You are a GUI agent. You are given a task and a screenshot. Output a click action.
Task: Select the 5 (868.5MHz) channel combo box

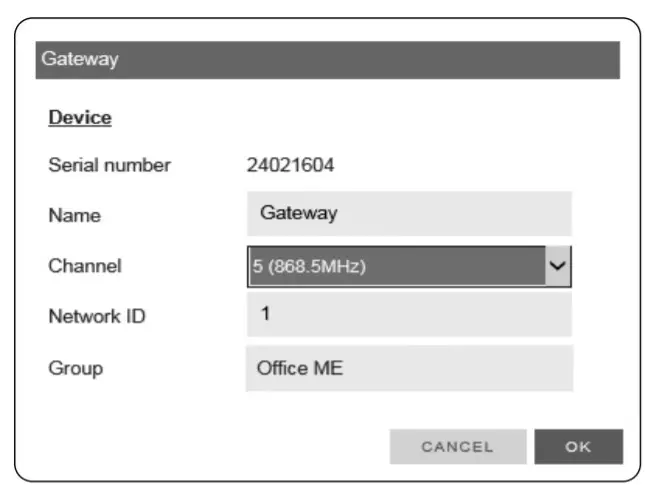click(395, 267)
